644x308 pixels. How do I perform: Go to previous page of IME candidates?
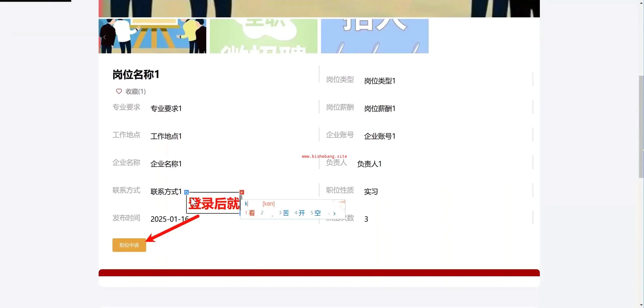(x=329, y=214)
